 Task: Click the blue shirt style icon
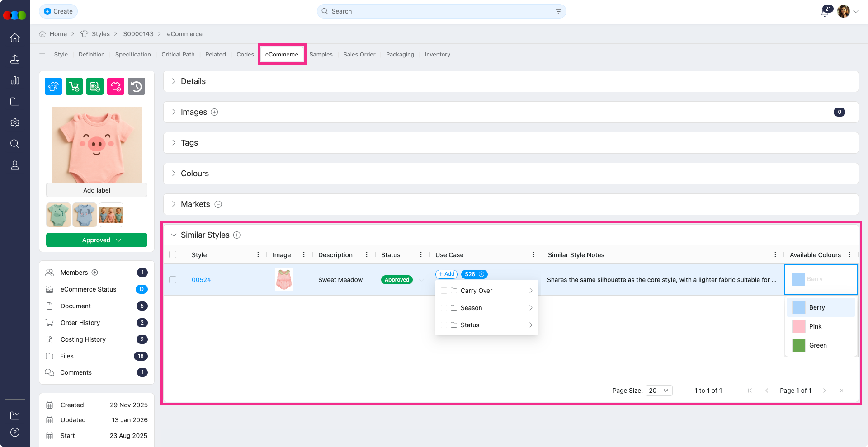click(x=53, y=86)
